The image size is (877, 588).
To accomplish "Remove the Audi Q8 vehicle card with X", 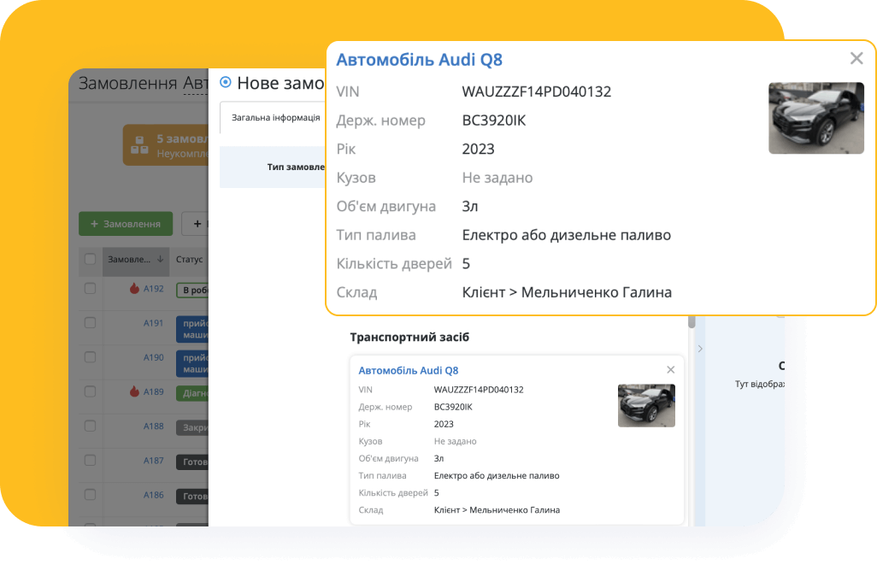I will [671, 370].
